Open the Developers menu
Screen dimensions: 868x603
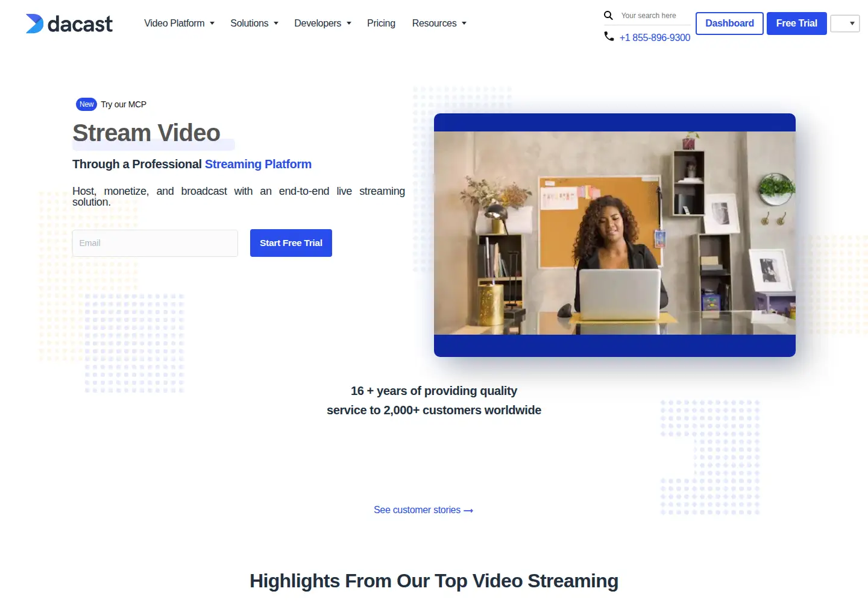tap(318, 24)
